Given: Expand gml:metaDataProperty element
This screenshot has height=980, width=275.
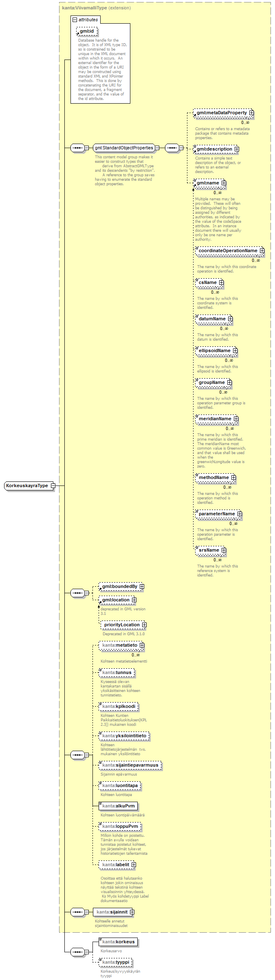Looking at the screenshot, I should coord(251,113).
